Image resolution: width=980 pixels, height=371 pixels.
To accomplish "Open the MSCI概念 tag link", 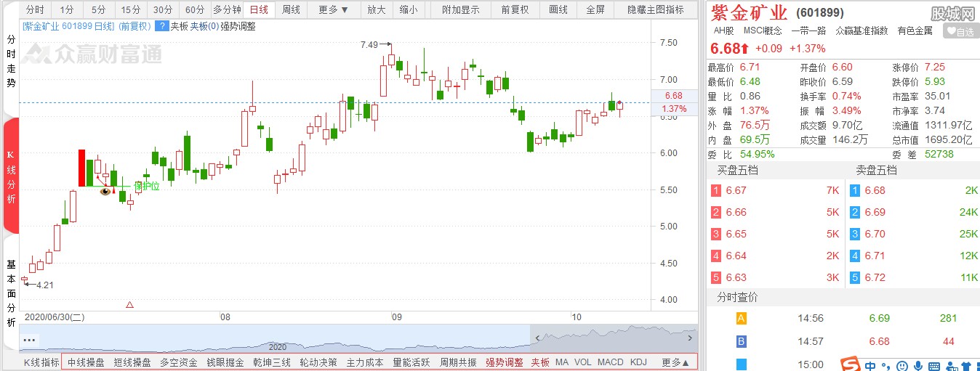I will click(x=763, y=30).
